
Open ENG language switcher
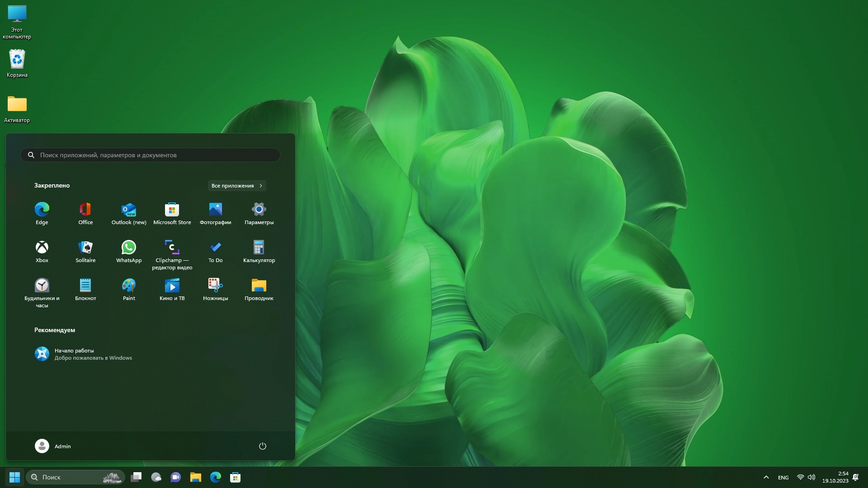click(783, 478)
